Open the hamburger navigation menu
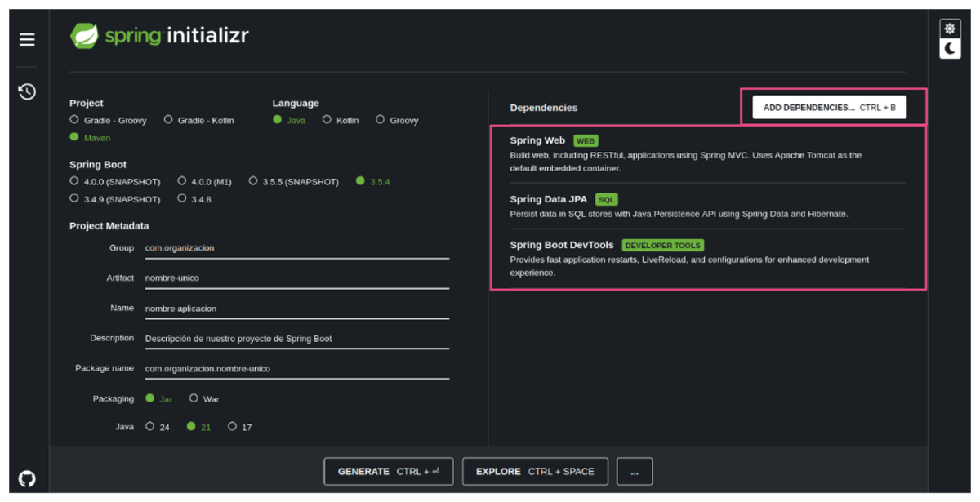980x502 pixels. click(x=27, y=39)
